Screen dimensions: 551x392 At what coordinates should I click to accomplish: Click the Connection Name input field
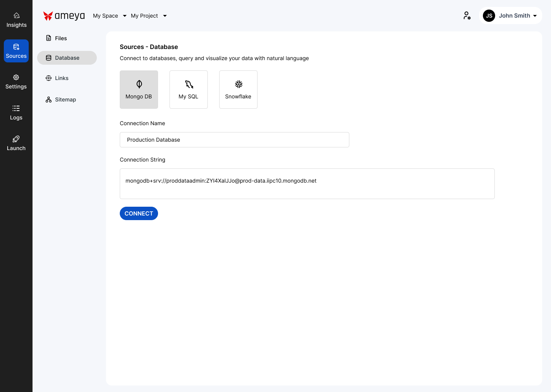pyautogui.click(x=234, y=140)
